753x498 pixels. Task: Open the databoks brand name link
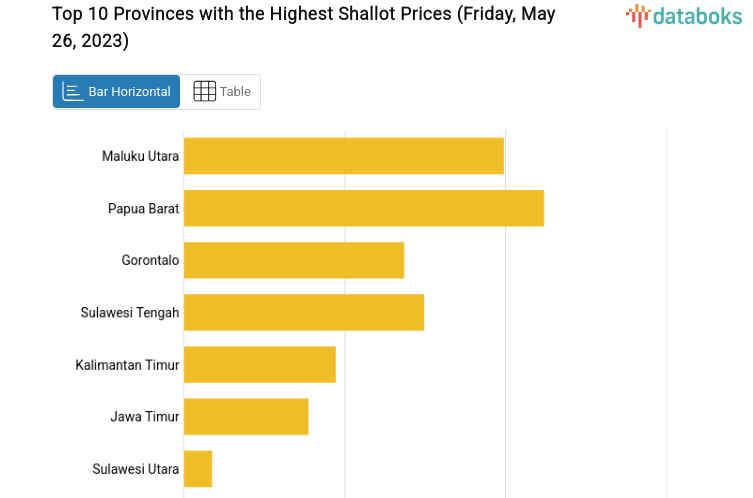697,15
